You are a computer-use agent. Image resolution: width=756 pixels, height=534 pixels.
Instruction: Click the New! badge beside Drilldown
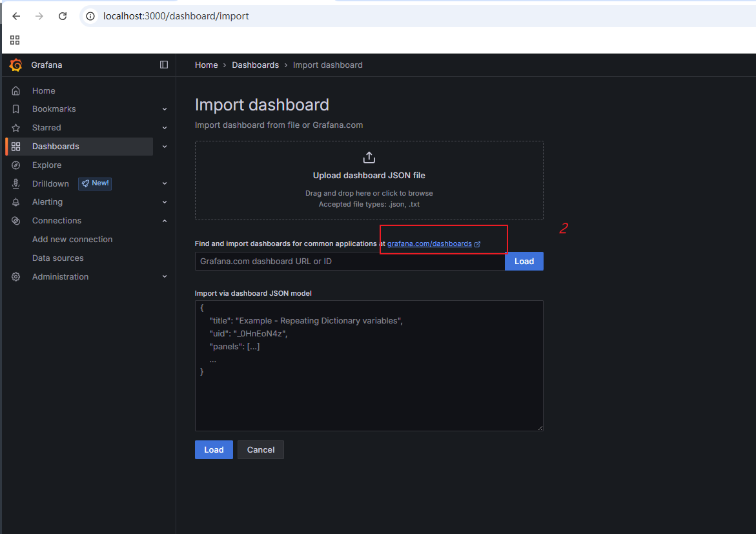(x=95, y=183)
